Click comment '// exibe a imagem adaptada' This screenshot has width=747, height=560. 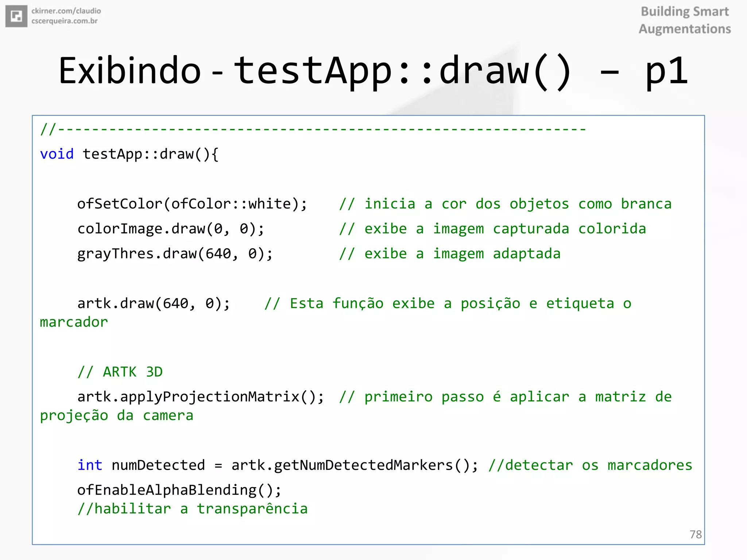click(450, 254)
